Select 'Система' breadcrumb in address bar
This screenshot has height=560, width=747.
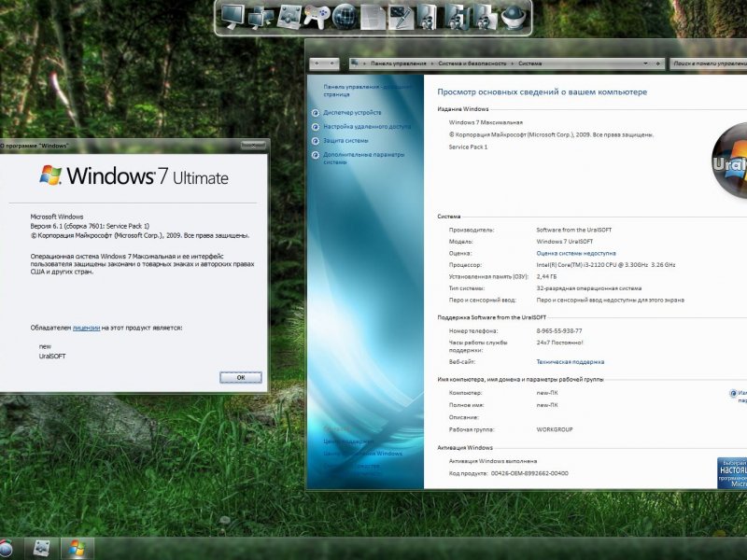pyautogui.click(x=529, y=63)
